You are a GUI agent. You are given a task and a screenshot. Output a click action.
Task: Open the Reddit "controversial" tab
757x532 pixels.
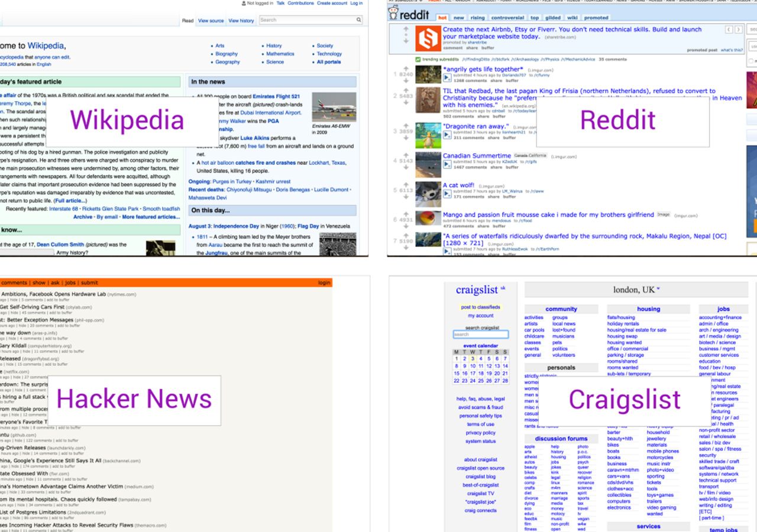[507, 18]
